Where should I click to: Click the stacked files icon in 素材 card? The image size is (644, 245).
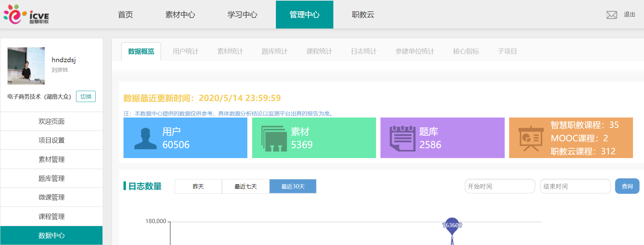point(274,138)
